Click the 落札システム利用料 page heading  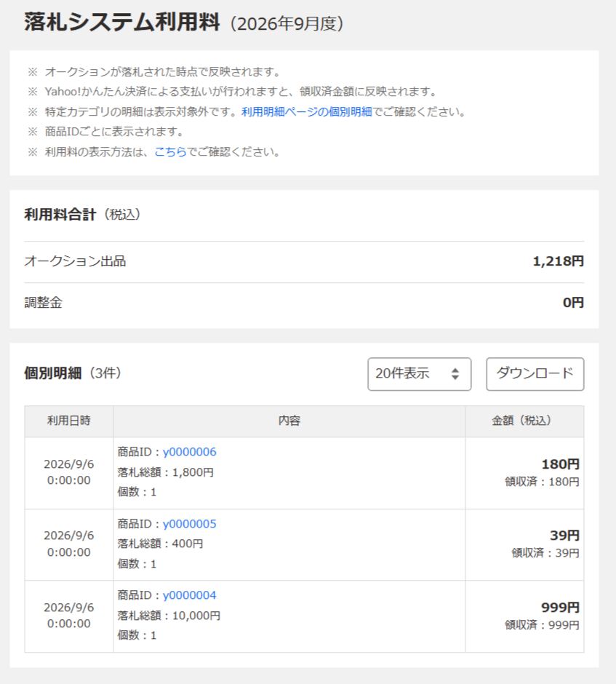[121, 22]
